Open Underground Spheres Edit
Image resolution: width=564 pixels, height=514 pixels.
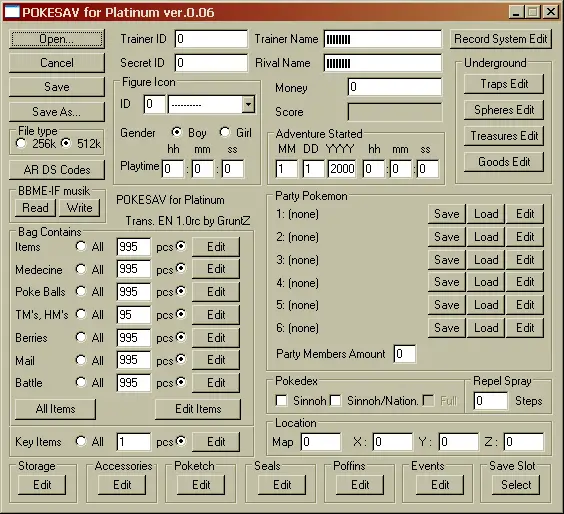504,110
